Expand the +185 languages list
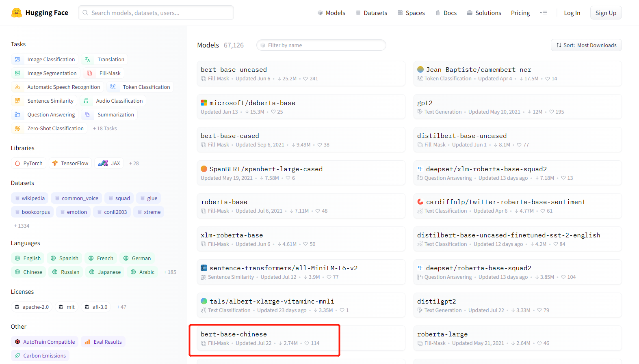 (170, 272)
